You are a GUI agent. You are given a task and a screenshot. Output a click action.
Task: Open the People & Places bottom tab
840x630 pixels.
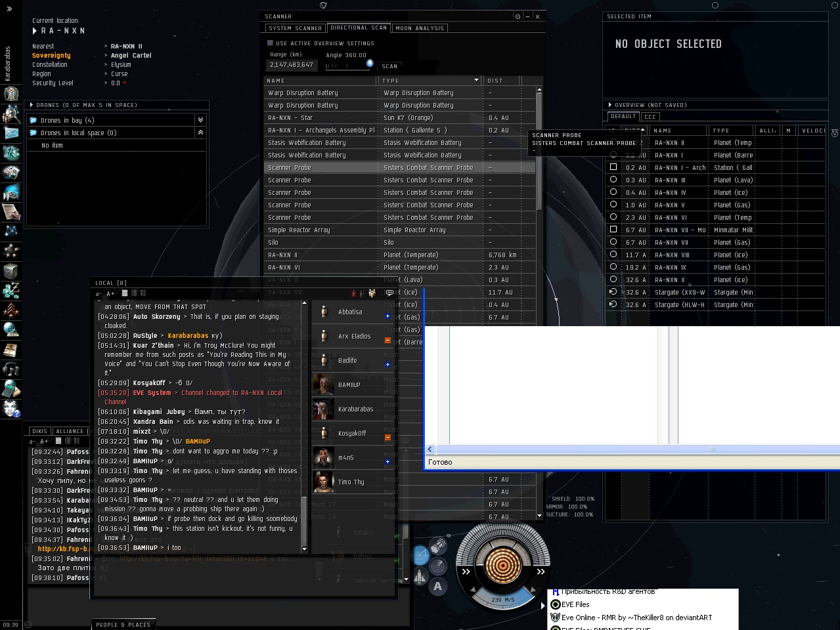tap(123, 625)
